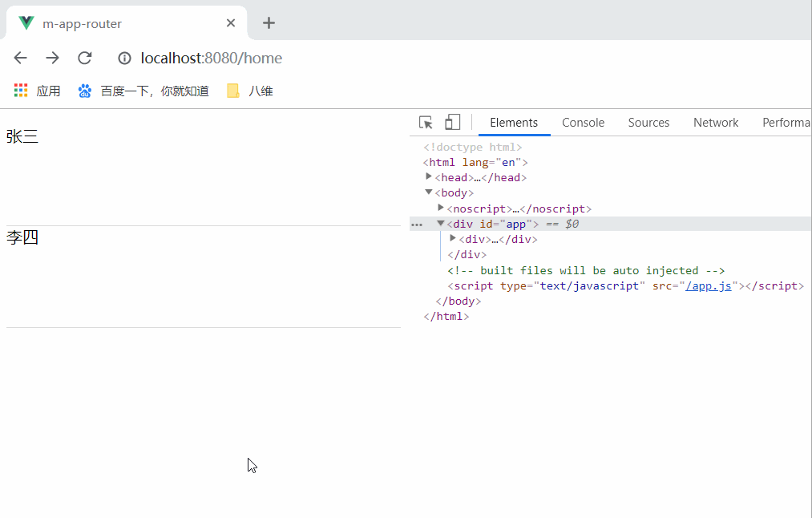Screen dimensions: 812x518
Task: Click the 应用 bookmark label
Action: coord(48,91)
